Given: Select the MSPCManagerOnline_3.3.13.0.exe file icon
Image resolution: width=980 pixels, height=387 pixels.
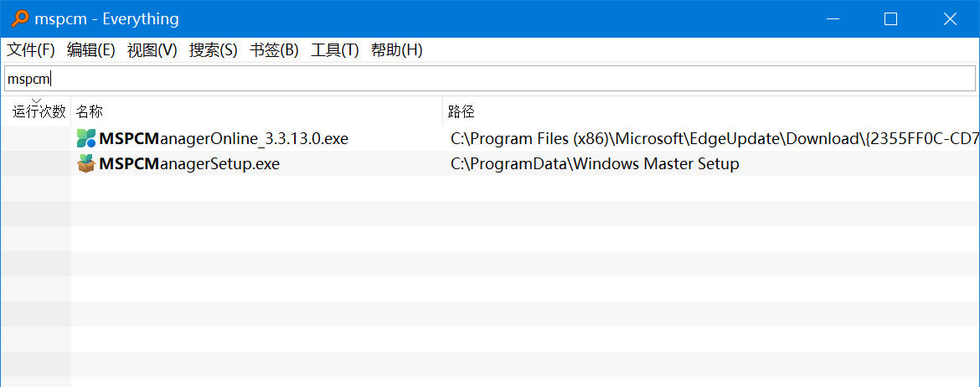Looking at the screenshot, I should (86, 138).
